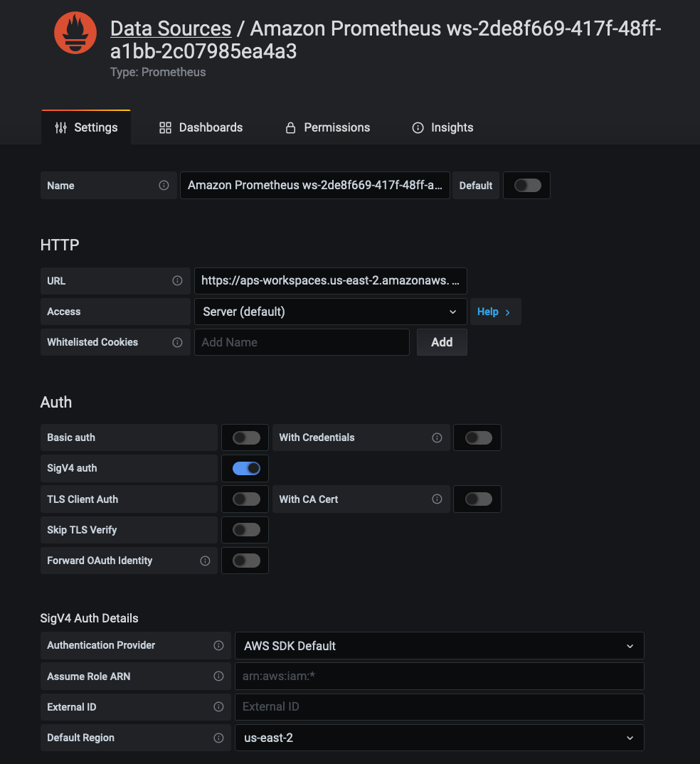Click the External ID input field
The width and height of the screenshot is (700, 764).
click(440, 707)
